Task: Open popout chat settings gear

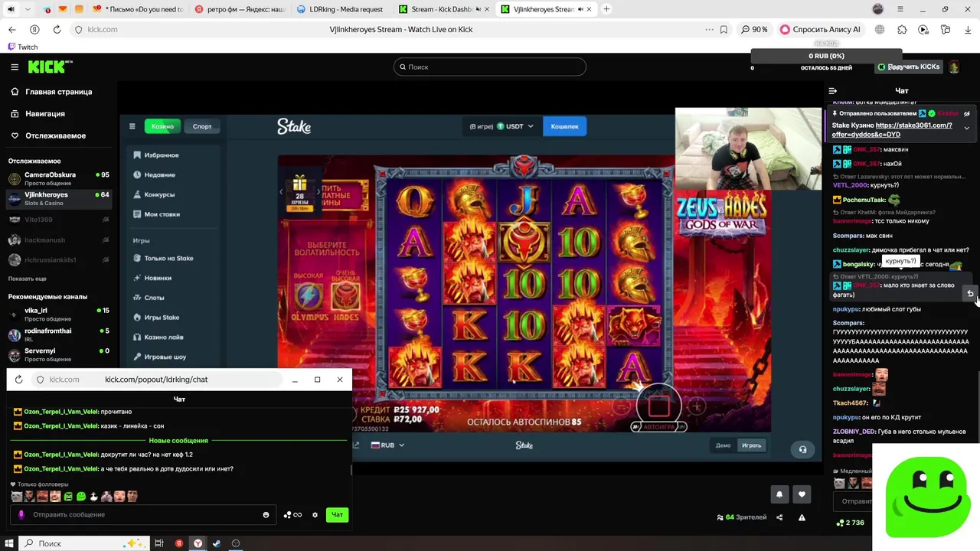Action: click(x=315, y=515)
